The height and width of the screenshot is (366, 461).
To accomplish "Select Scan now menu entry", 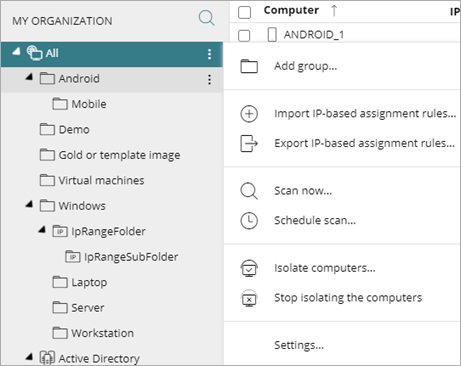I will point(303,191).
